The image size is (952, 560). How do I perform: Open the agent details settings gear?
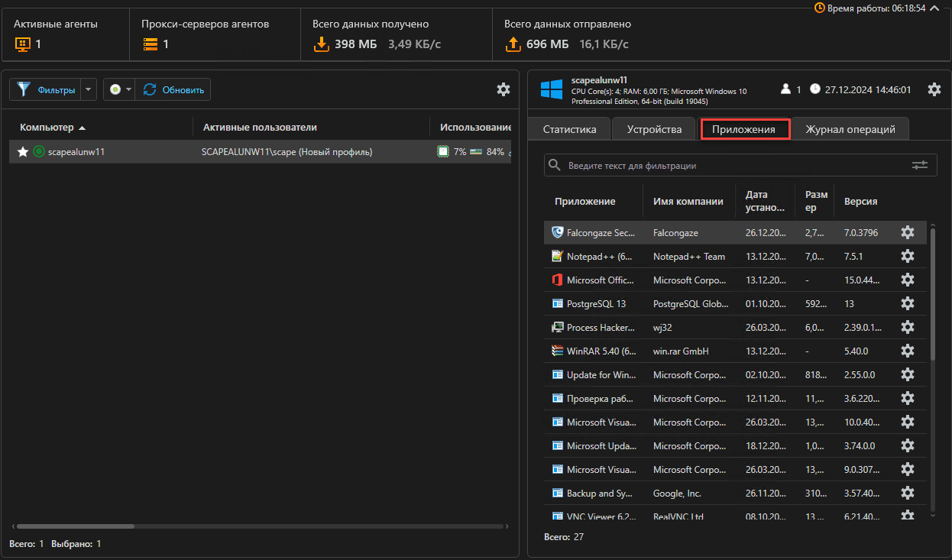click(934, 89)
